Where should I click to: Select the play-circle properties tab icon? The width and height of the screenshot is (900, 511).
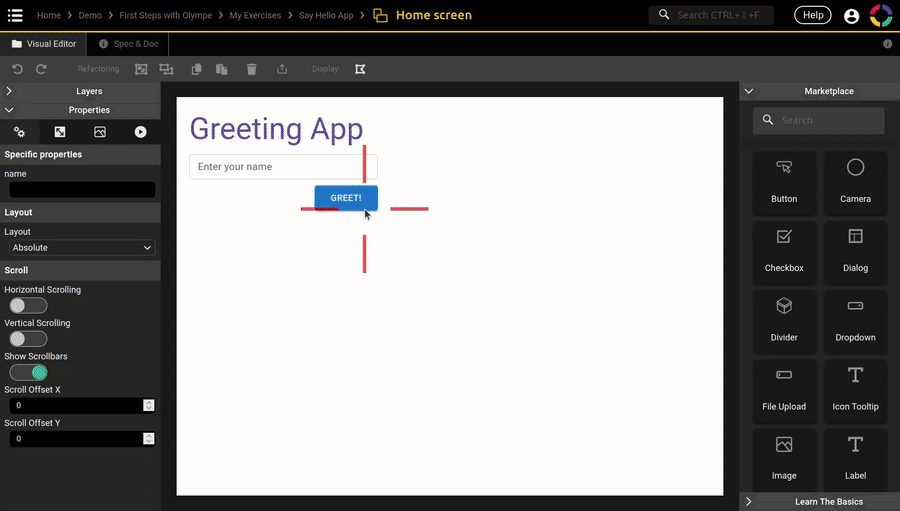pyautogui.click(x=140, y=132)
